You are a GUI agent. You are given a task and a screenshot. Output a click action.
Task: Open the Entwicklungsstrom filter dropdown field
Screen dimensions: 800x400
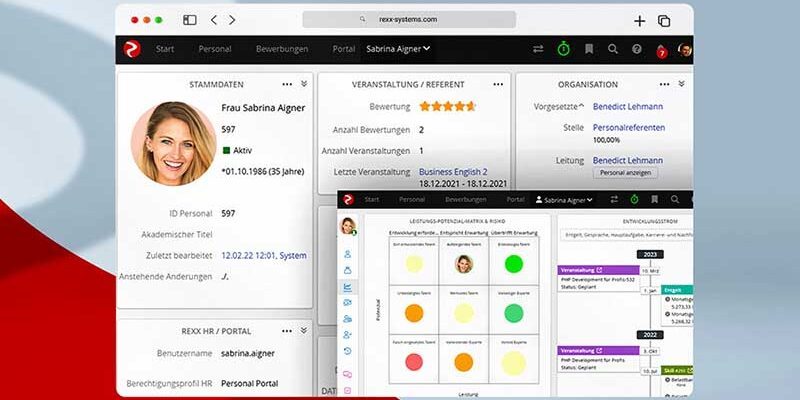click(627, 235)
